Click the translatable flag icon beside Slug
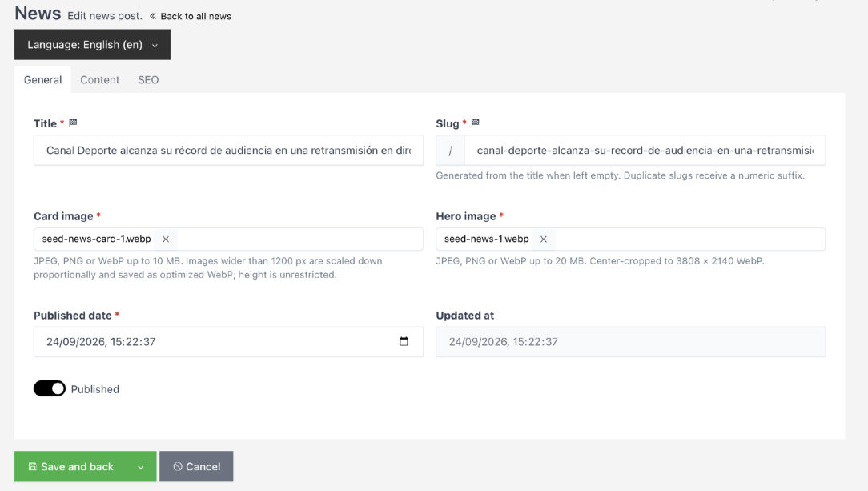Image resolution: width=868 pixels, height=491 pixels. point(475,123)
